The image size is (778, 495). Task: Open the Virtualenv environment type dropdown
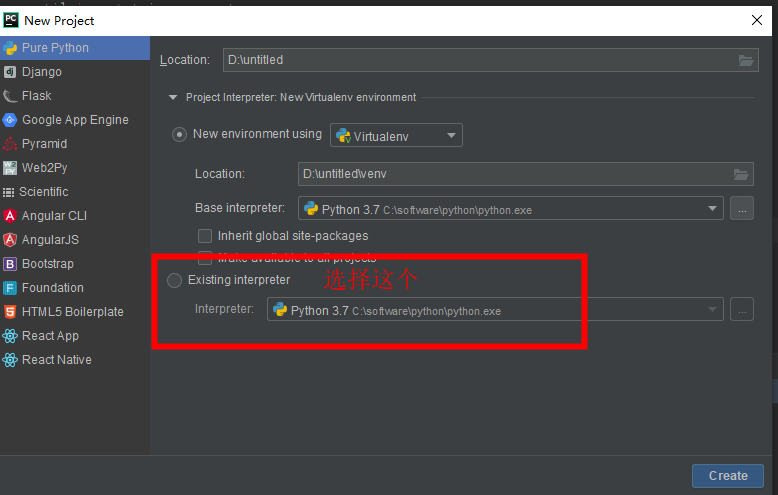pyautogui.click(x=396, y=135)
